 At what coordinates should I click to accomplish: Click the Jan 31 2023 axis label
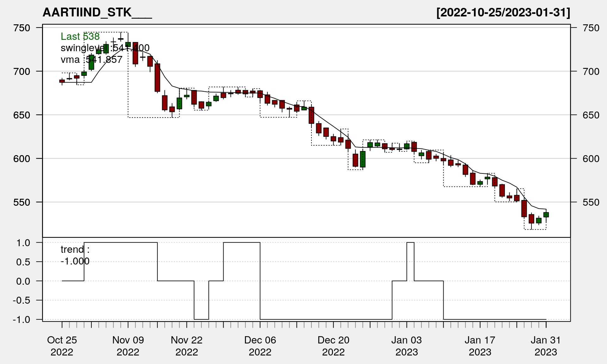click(546, 346)
